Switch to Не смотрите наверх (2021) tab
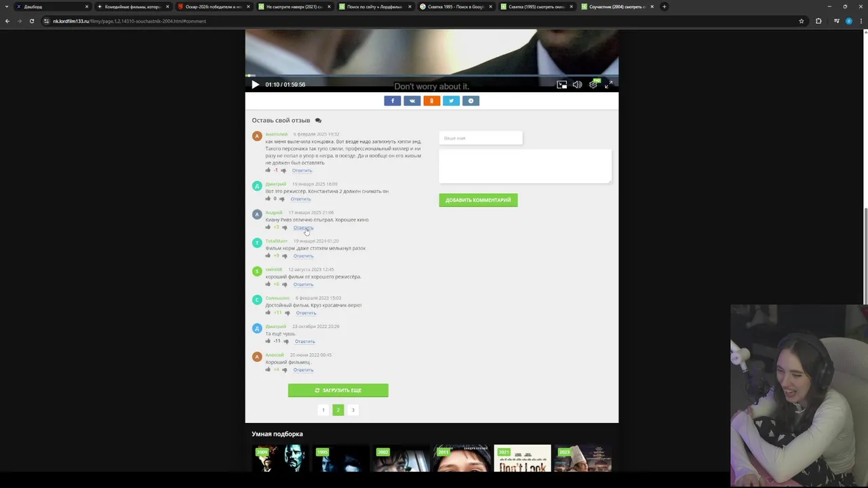This screenshot has height=488, width=868. pyautogui.click(x=294, y=7)
